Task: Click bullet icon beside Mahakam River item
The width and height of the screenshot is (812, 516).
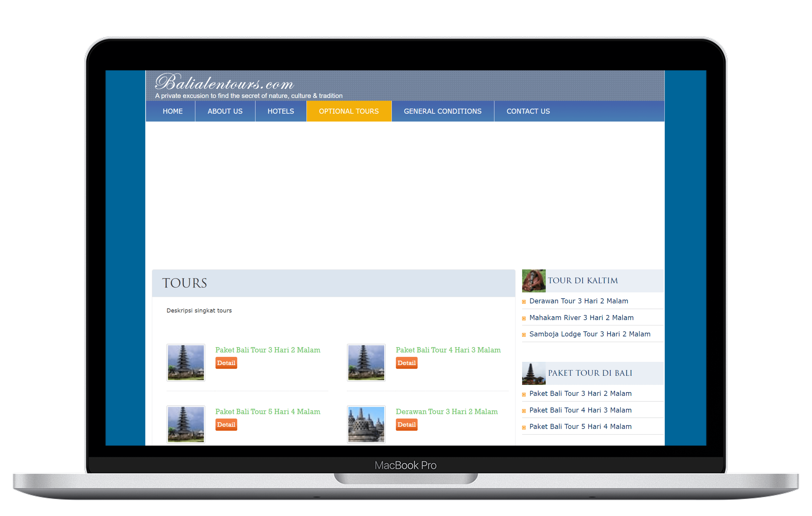Action: [524, 318]
